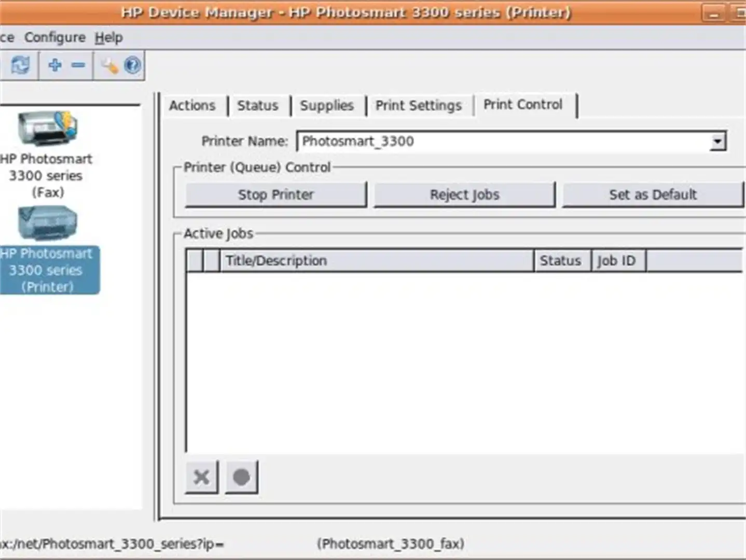
Task: Cancel selected job with the X button
Action: click(202, 477)
